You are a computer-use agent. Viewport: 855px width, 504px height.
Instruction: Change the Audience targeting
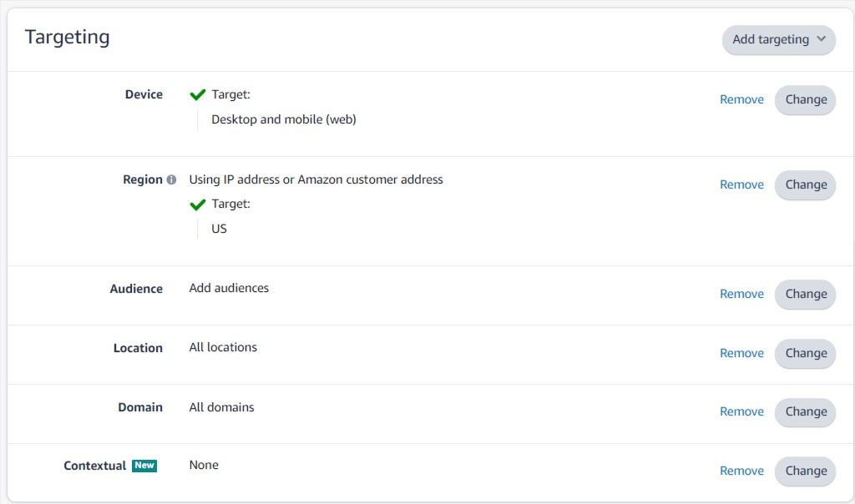[805, 294]
